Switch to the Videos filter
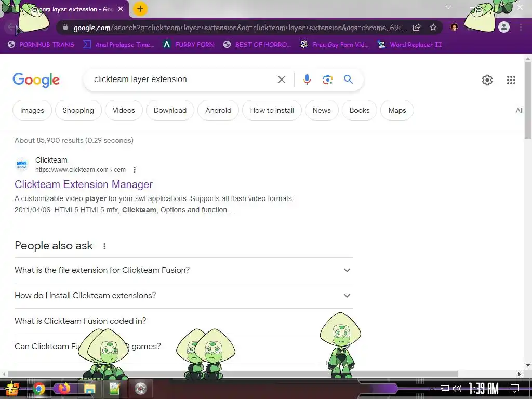This screenshot has width=532, height=399. [124, 110]
